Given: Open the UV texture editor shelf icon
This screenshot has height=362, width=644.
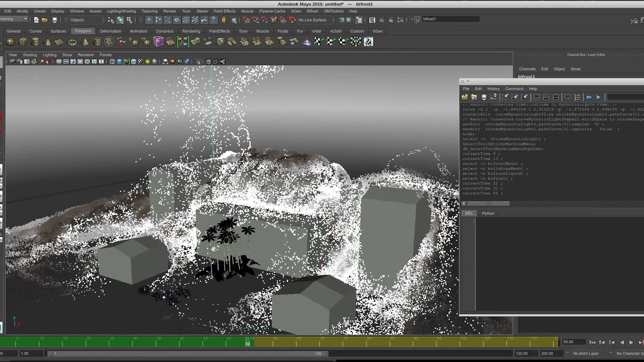Looking at the screenshot, I should [x=368, y=42].
